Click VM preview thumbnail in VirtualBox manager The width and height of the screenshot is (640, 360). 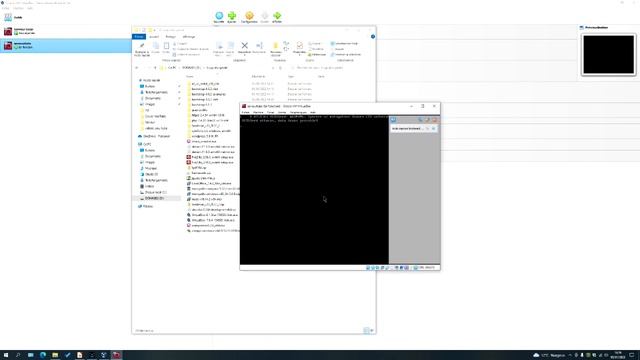tap(609, 54)
